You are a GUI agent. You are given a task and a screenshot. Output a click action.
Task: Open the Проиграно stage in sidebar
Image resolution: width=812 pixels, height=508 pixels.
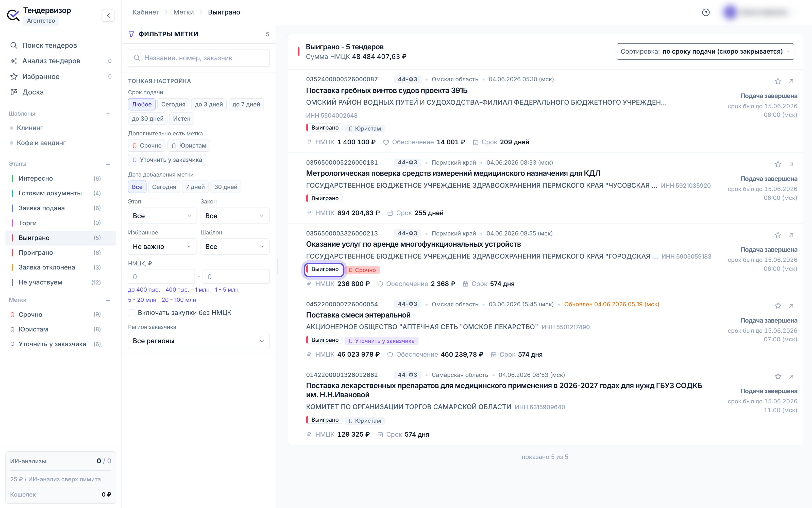[61, 253]
